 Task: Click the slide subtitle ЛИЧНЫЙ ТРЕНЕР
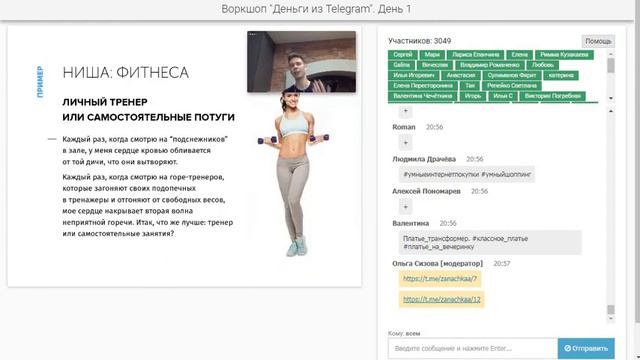(x=105, y=102)
